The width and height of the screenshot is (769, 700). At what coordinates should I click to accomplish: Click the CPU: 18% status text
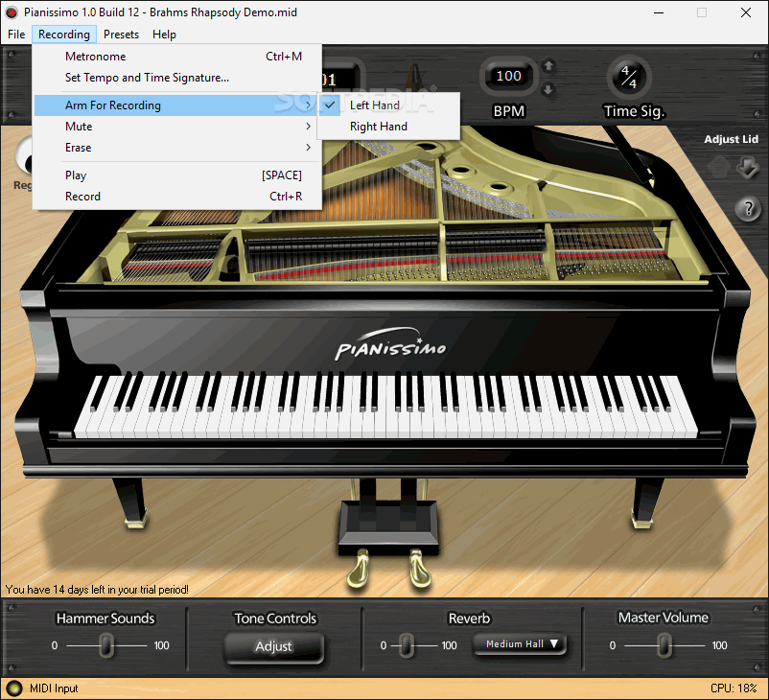[x=734, y=688]
